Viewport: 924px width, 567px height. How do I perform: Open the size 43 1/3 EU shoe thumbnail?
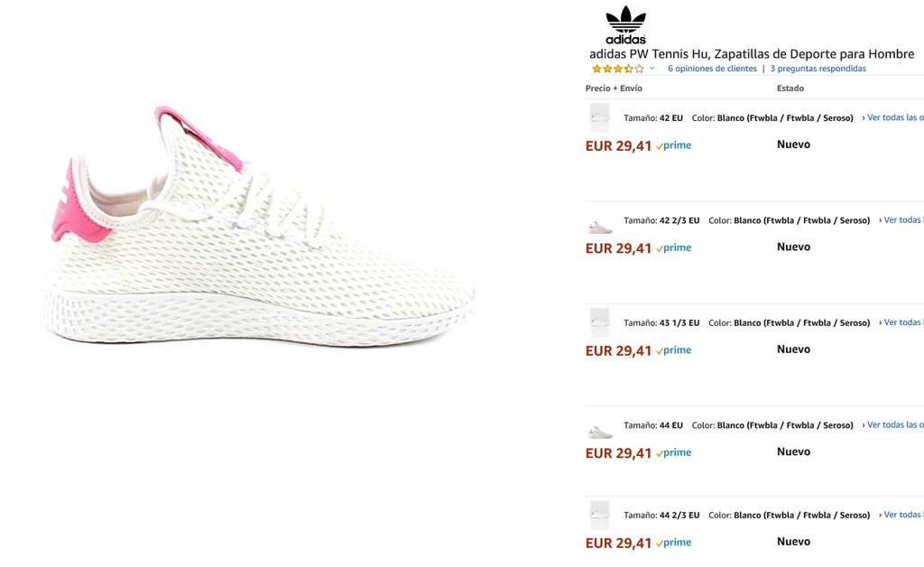[x=599, y=322]
